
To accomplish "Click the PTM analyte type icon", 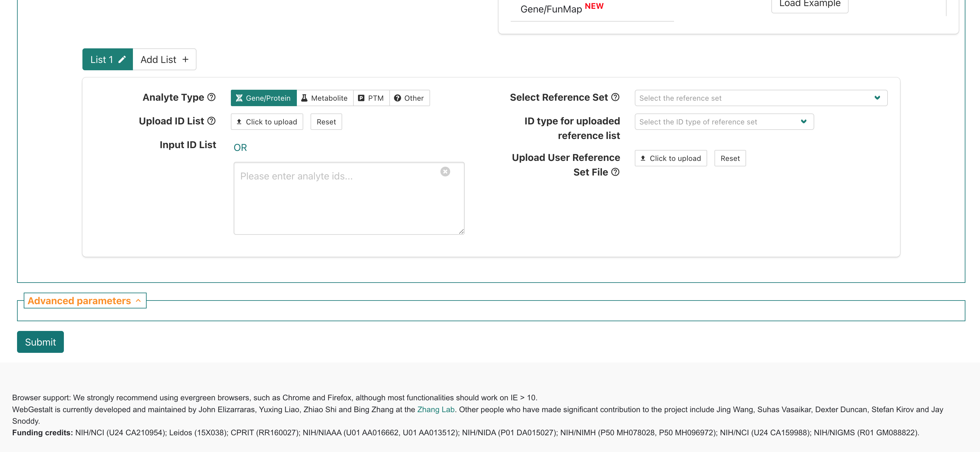I will [361, 98].
